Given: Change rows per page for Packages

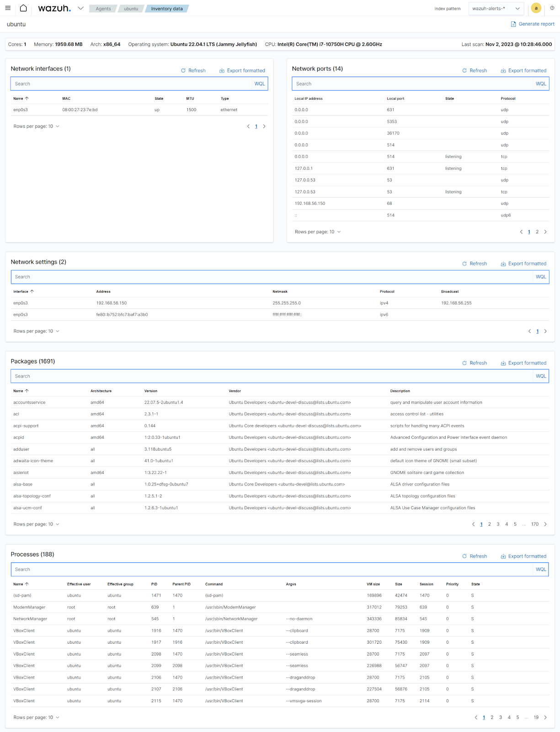Looking at the screenshot, I should (x=37, y=524).
